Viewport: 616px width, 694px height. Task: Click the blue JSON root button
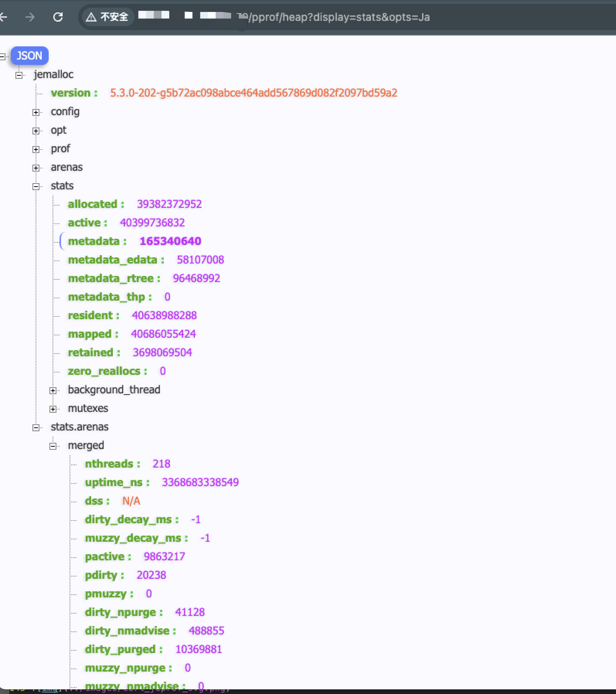click(x=29, y=56)
